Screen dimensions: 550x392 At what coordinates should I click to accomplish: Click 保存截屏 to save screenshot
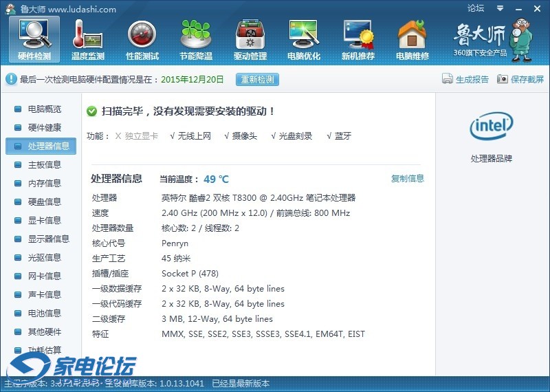[x=520, y=79]
